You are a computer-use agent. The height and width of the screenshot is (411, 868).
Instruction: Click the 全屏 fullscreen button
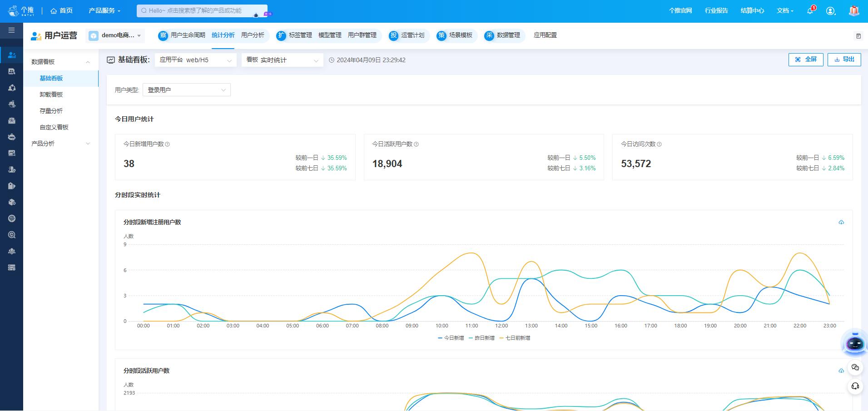coord(806,59)
